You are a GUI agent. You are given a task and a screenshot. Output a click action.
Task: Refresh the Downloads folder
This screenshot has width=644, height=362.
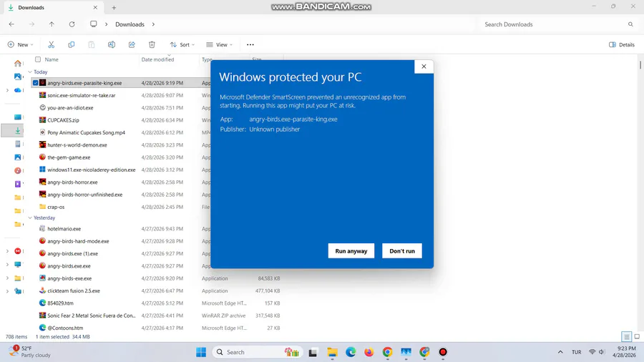point(72,24)
